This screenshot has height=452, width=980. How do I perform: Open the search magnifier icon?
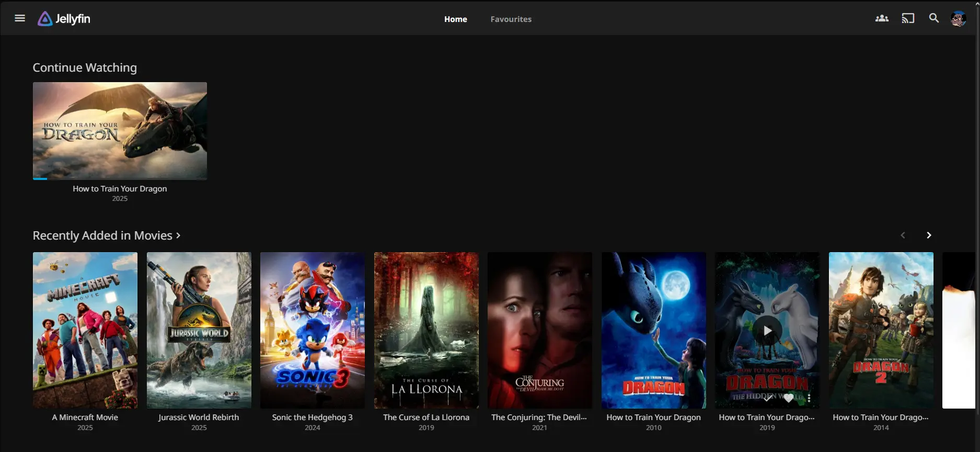coord(934,18)
